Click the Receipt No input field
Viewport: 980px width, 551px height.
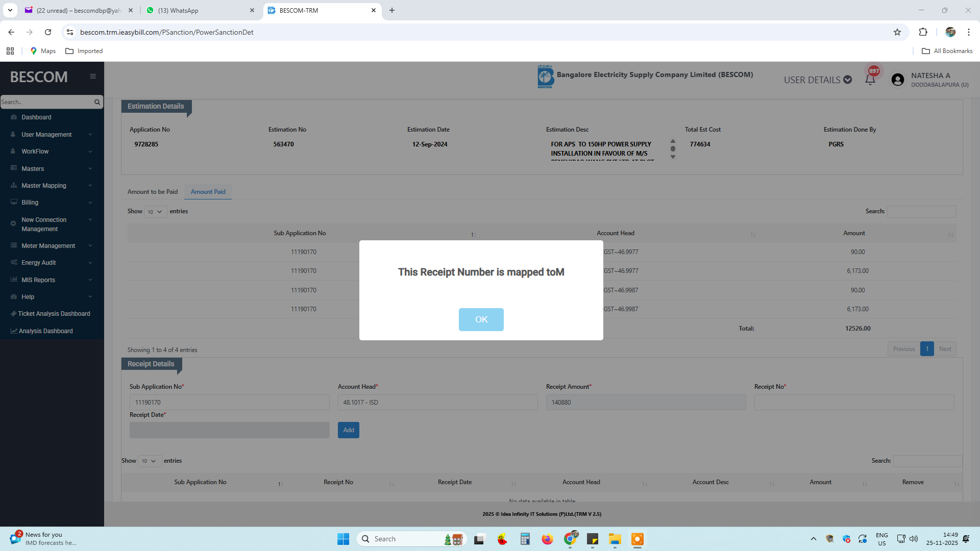(x=853, y=403)
